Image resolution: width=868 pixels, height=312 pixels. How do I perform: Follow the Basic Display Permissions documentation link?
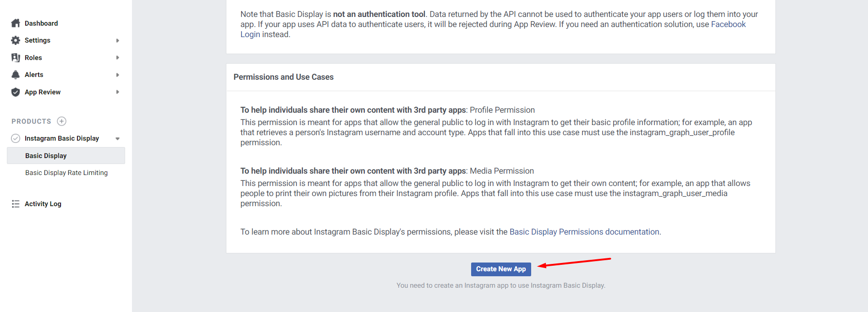click(x=584, y=232)
